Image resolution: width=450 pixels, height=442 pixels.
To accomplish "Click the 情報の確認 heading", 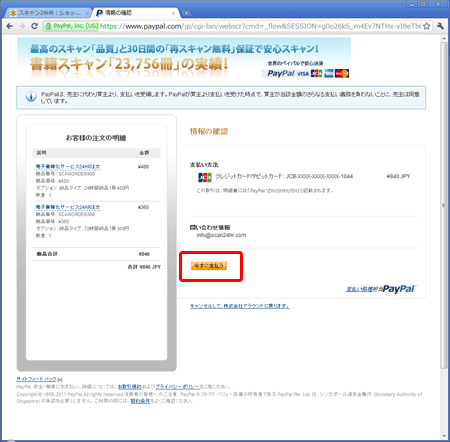I will coord(209,131).
